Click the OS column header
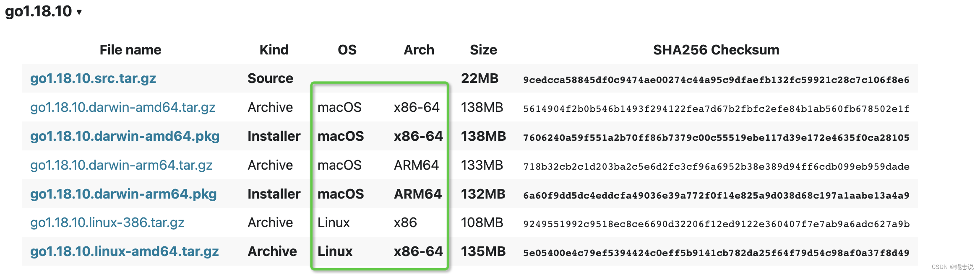The height and width of the screenshot is (274, 980). coord(347,50)
